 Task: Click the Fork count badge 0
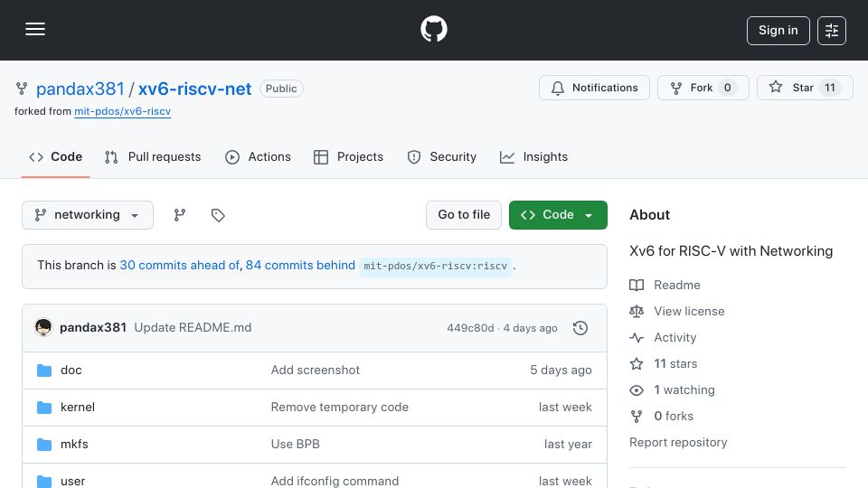tap(727, 88)
